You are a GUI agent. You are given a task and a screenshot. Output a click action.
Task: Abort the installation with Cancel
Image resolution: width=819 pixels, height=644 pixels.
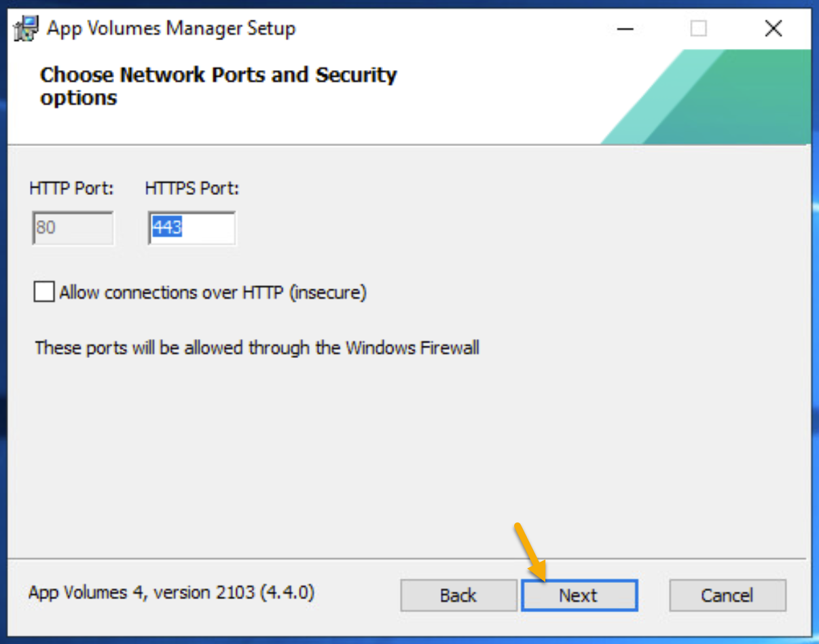(x=727, y=595)
